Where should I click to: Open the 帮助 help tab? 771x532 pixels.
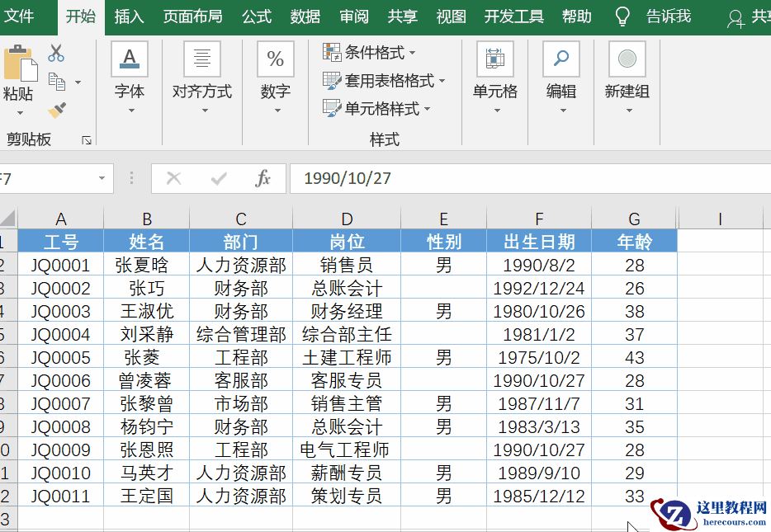point(577,16)
